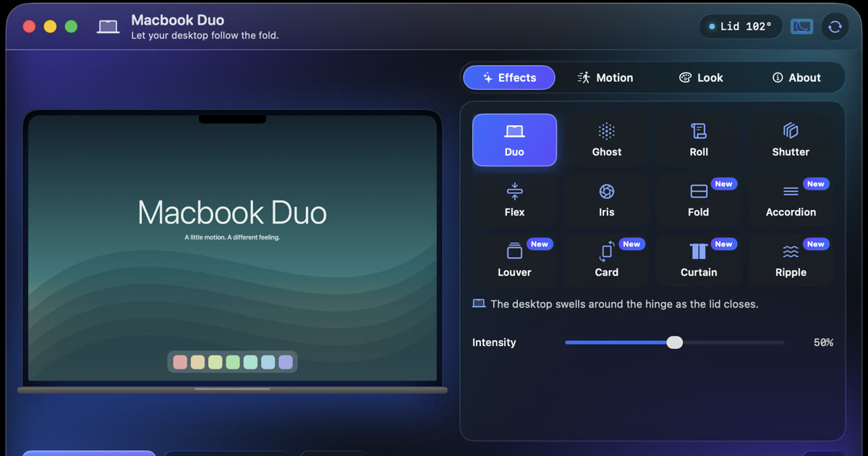This screenshot has width=868, height=456.
Task: Go to the About tab
Action: (796, 77)
